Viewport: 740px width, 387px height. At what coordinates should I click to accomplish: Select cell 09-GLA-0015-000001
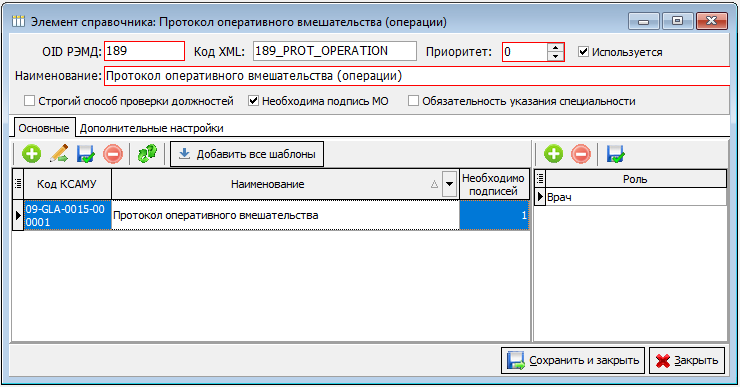click(x=67, y=215)
